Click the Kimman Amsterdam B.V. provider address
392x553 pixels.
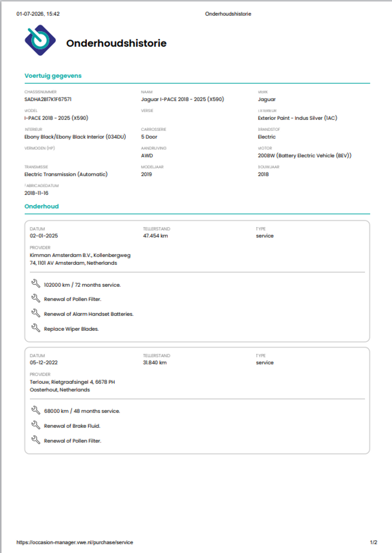pos(80,259)
